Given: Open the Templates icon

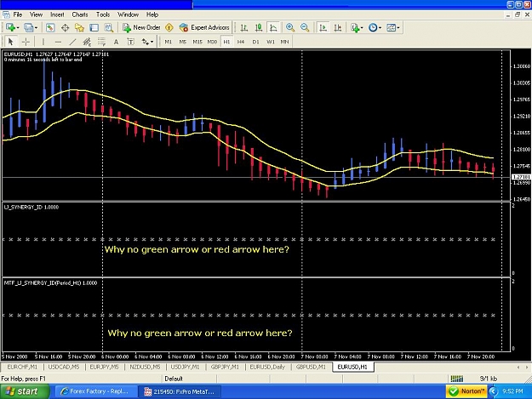Looking at the screenshot, I should point(391,28).
